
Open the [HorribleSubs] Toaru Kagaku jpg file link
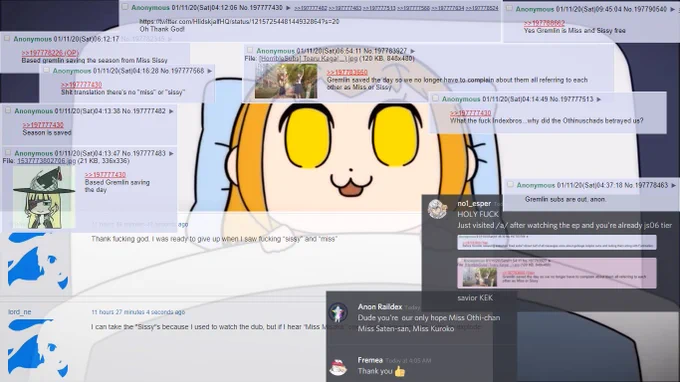click(308, 59)
